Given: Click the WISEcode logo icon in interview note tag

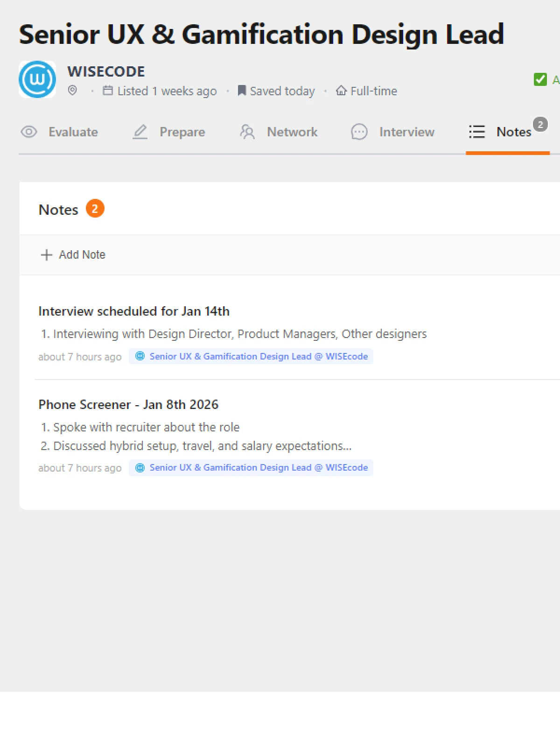Looking at the screenshot, I should 140,356.
